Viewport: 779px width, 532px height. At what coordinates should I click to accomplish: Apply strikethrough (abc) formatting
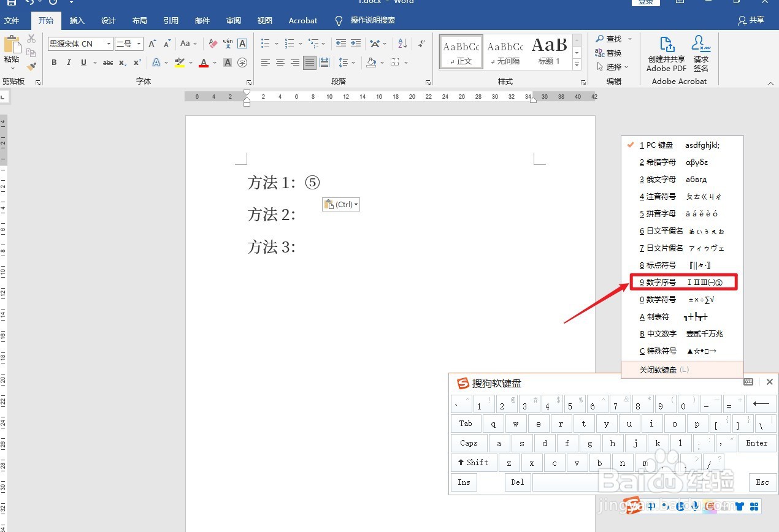pos(108,63)
